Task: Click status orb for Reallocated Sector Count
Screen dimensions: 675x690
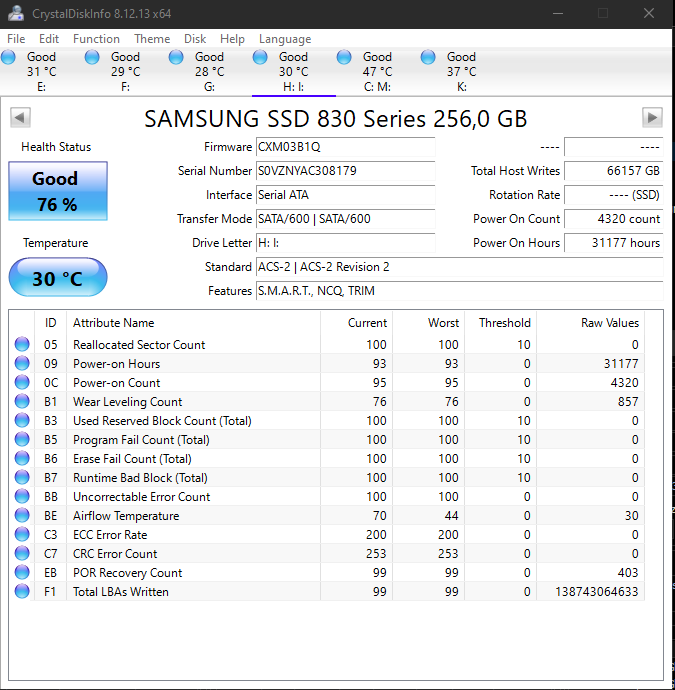Action: click(x=22, y=344)
